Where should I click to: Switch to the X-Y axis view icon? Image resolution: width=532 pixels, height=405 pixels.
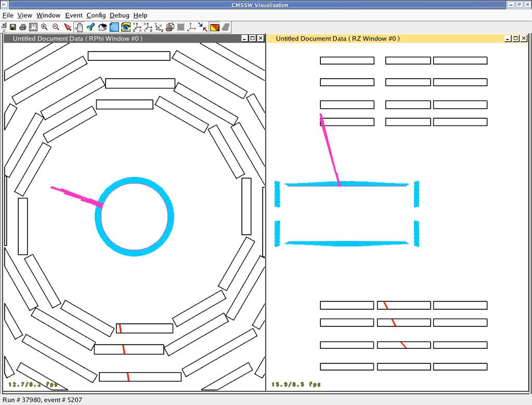(148, 27)
